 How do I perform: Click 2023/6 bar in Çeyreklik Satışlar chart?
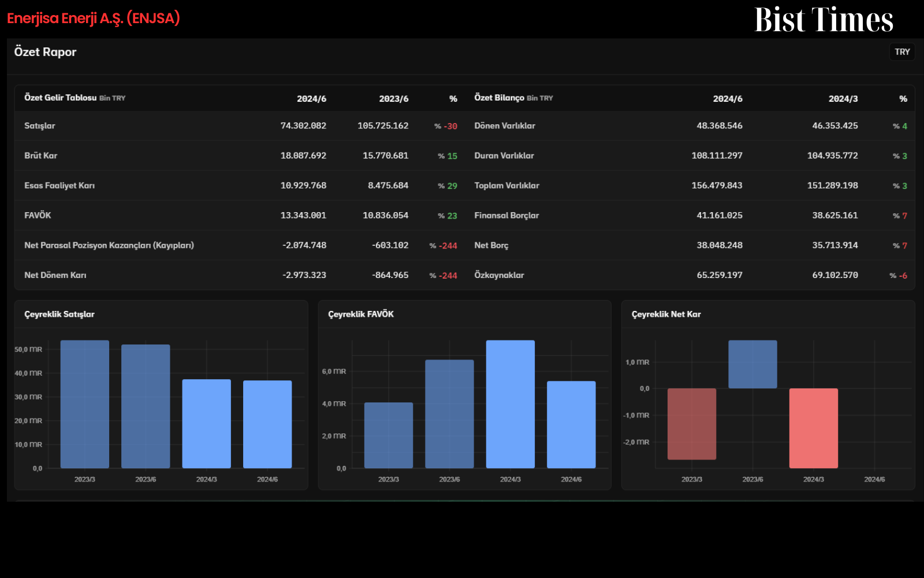pos(146,406)
